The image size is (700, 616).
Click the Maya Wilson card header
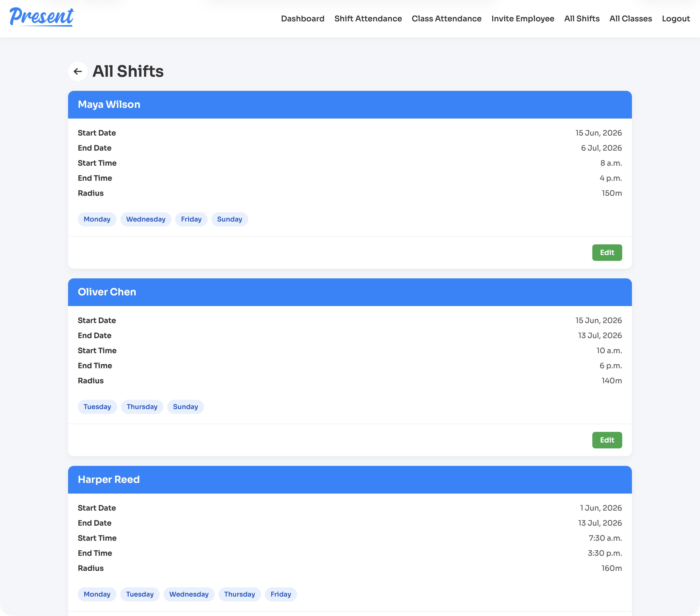coord(350,105)
